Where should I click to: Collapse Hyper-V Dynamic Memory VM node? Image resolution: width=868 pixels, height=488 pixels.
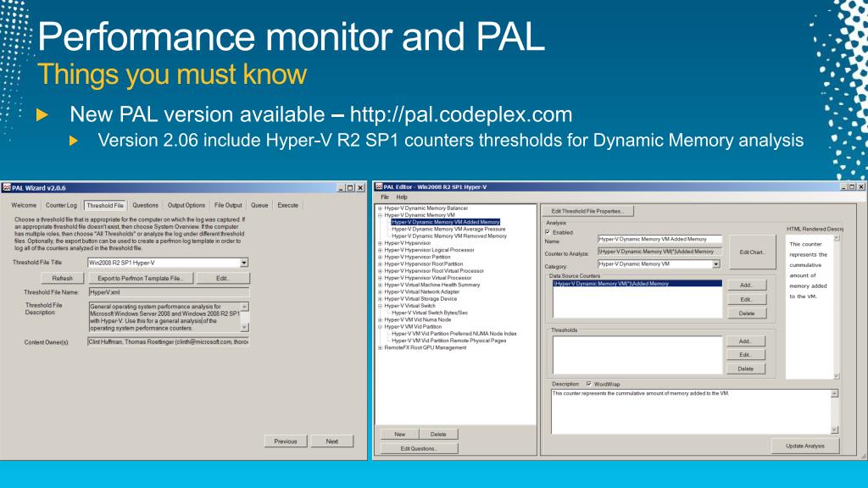[x=381, y=215]
